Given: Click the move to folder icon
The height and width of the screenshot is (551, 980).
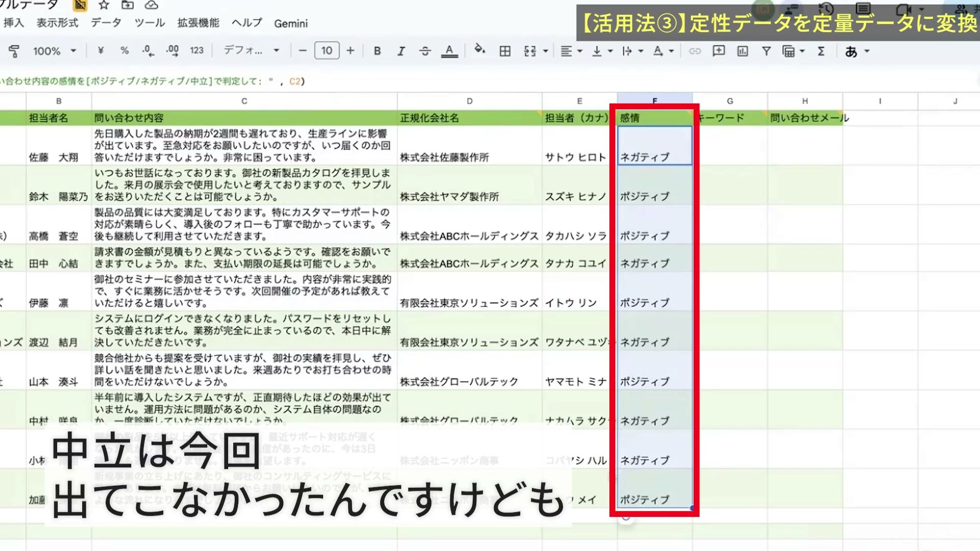Looking at the screenshot, I should [128, 5].
